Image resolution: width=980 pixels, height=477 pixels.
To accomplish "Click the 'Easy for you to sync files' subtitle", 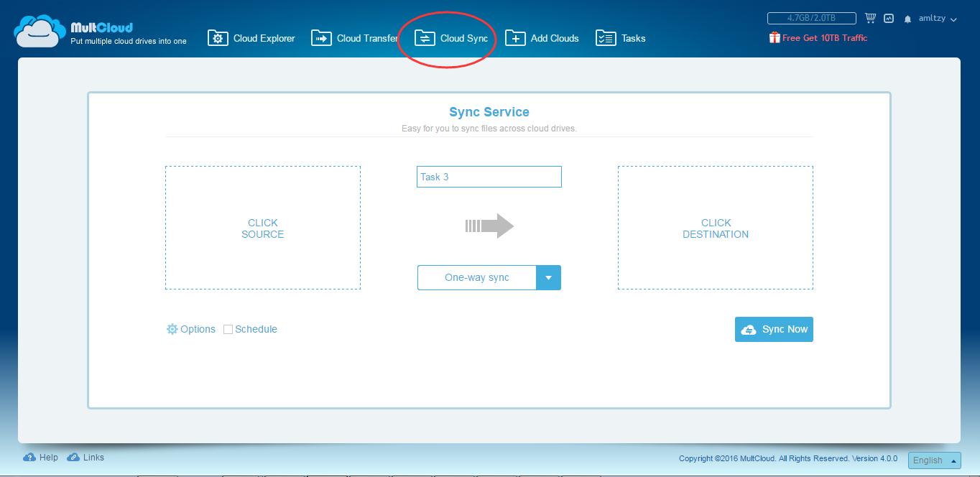I will (x=489, y=129).
